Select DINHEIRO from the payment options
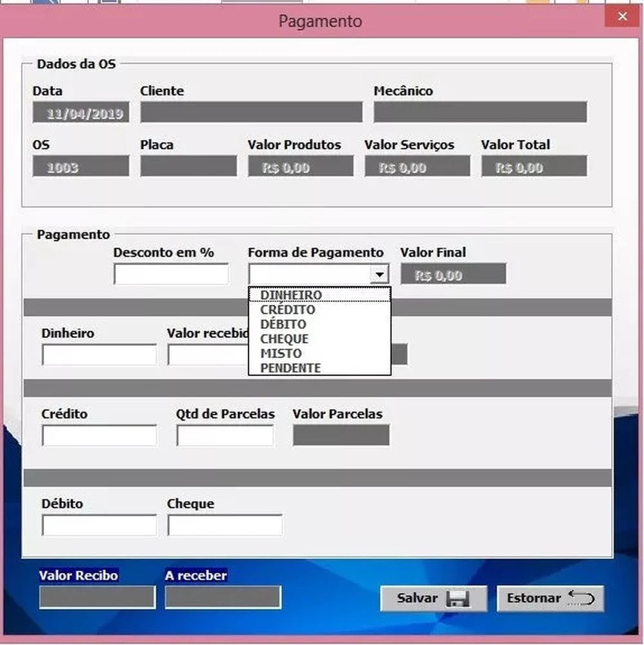 click(290, 295)
